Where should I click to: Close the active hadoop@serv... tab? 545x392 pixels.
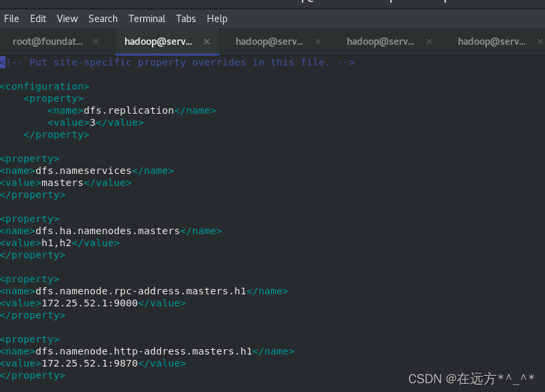(207, 41)
